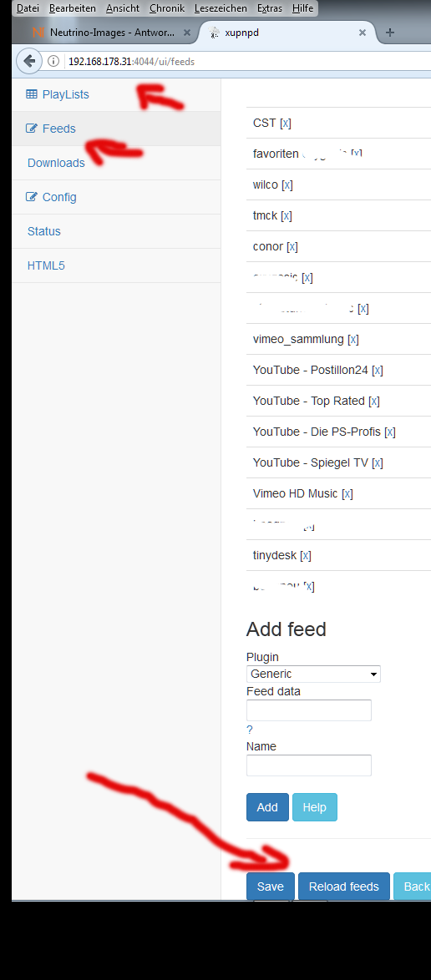Click the YouTube - Top Rated feed name
Image resolution: width=431 pixels, height=980 pixels.
click(x=309, y=401)
